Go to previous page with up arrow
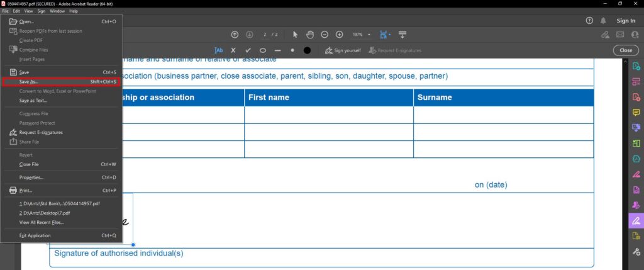 click(x=235, y=35)
